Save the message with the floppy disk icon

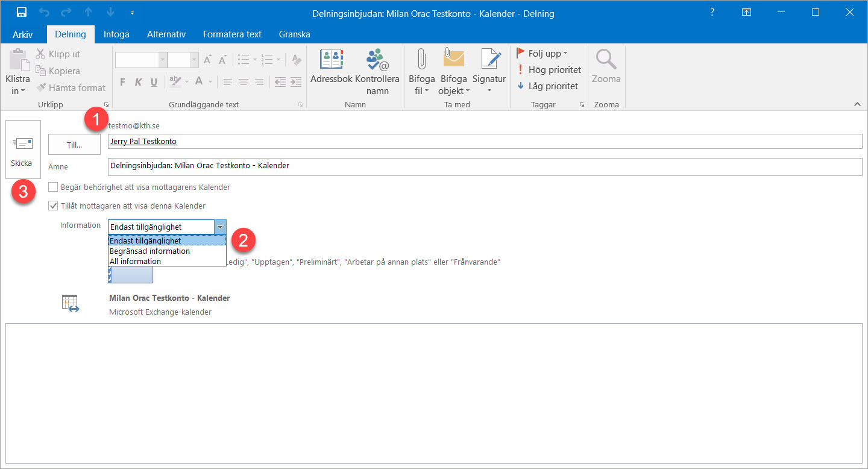pyautogui.click(x=22, y=13)
